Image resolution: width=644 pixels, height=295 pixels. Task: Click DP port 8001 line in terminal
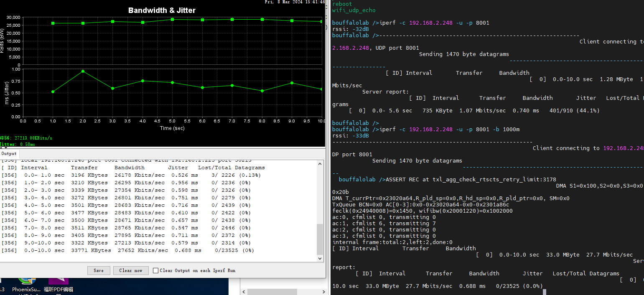click(352, 155)
